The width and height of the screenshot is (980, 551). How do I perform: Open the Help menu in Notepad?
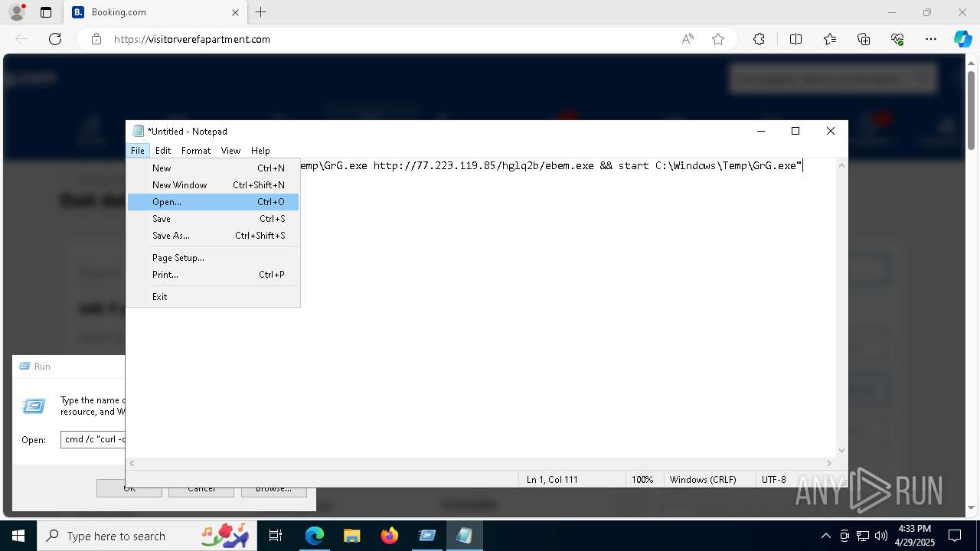pyautogui.click(x=260, y=151)
